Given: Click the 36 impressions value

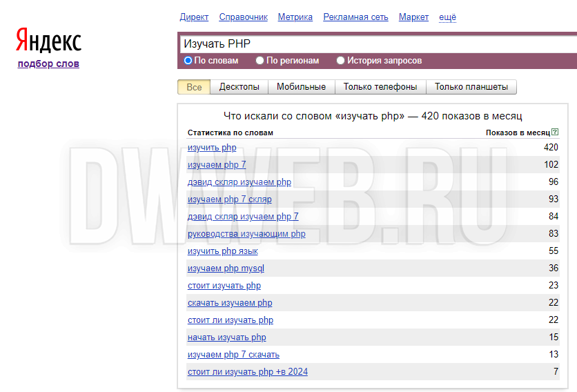Looking at the screenshot, I should click(554, 268).
